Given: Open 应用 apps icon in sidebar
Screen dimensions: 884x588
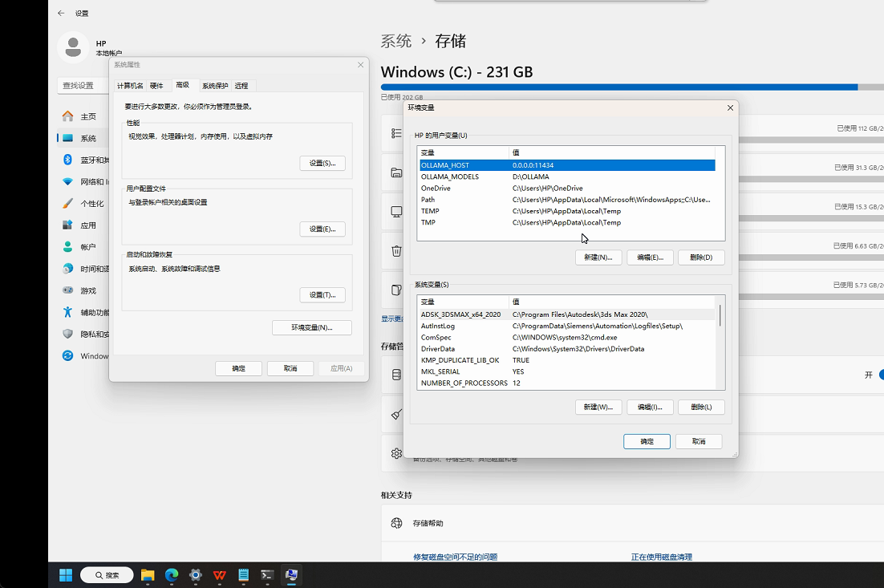Looking at the screenshot, I should click(x=67, y=225).
